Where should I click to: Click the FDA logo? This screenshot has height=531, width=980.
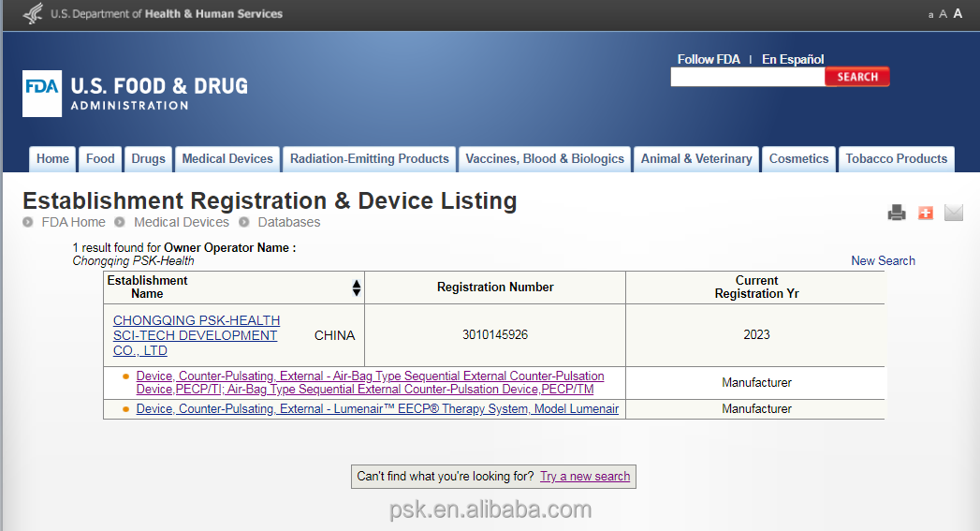pyautogui.click(x=42, y=94)
